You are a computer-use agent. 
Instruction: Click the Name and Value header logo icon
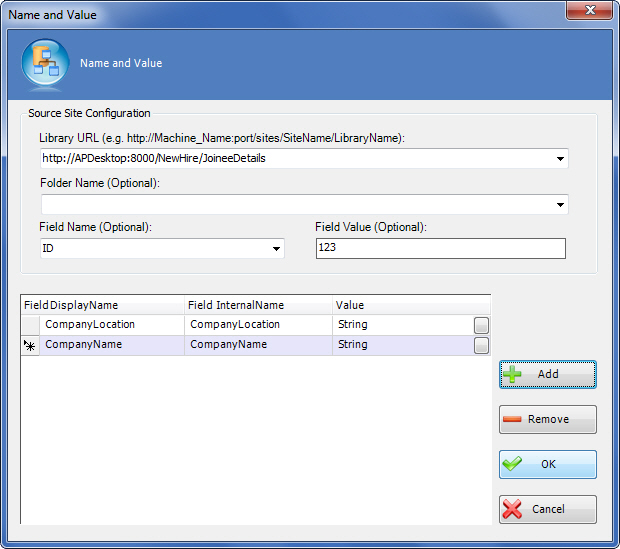tap(45, 63)
